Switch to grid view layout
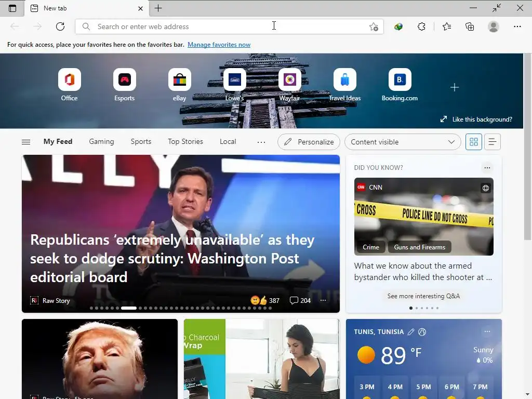Screen dimensions: 532x399 coord(474,142)
